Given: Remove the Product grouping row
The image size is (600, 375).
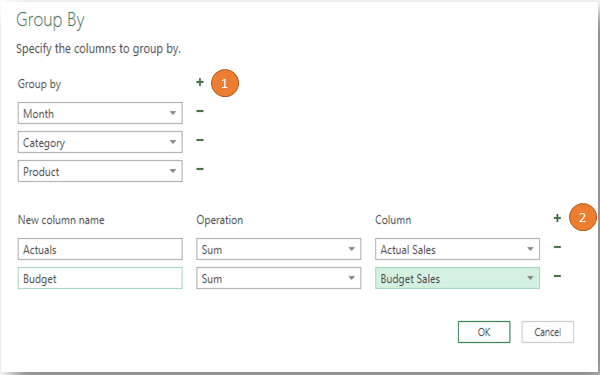Looking at the screenshot, I should (x=200, y=169).
